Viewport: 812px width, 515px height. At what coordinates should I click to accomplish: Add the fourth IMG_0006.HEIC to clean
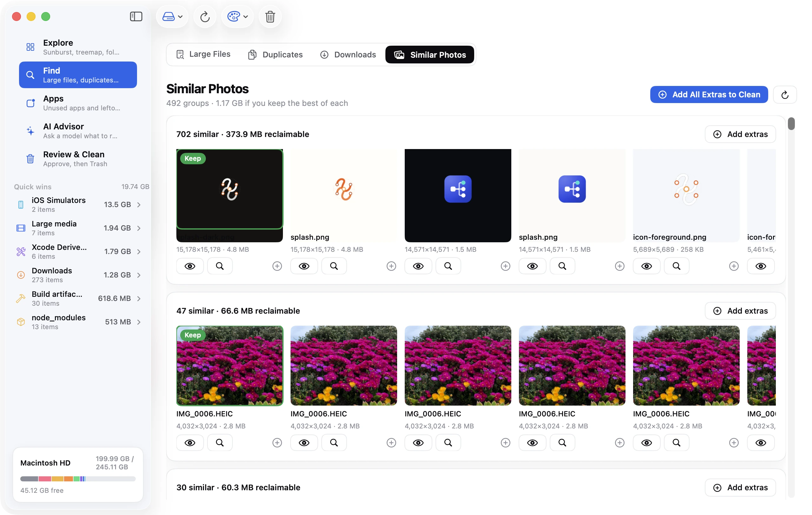(x=619, y=443)
